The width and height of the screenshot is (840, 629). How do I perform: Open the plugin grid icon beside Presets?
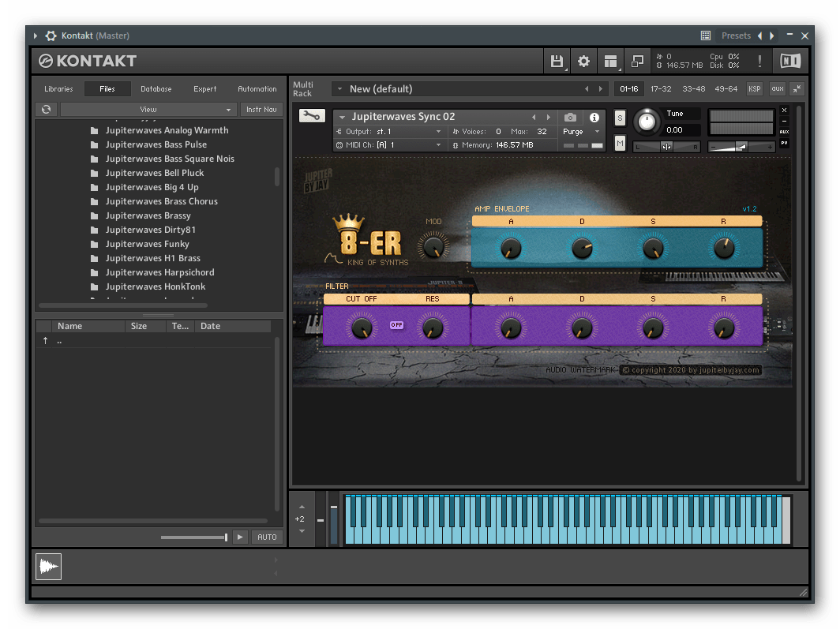[x=706, y=36]
